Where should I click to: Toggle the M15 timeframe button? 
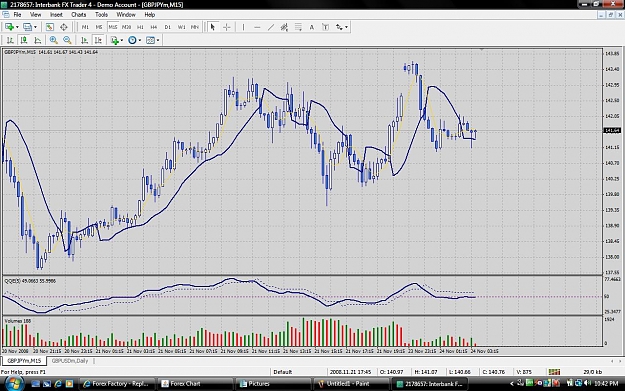113,27
